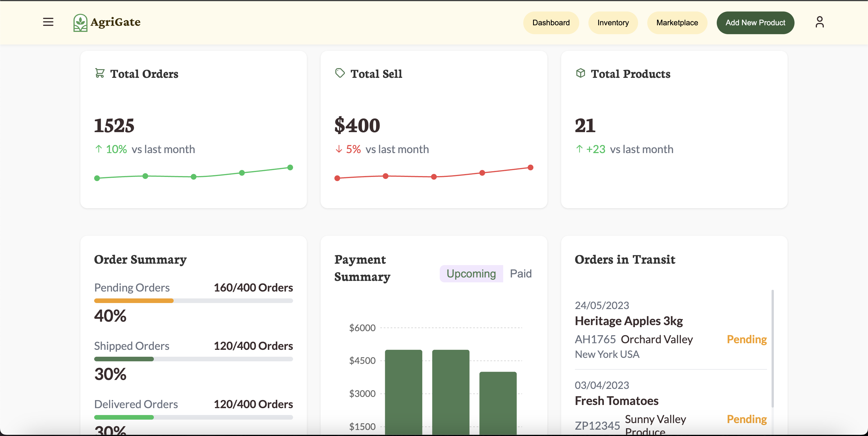Click the AgriGate leaf logo
Image resolution: width=868 pixels, height=436 pixels.
[80, 23]
